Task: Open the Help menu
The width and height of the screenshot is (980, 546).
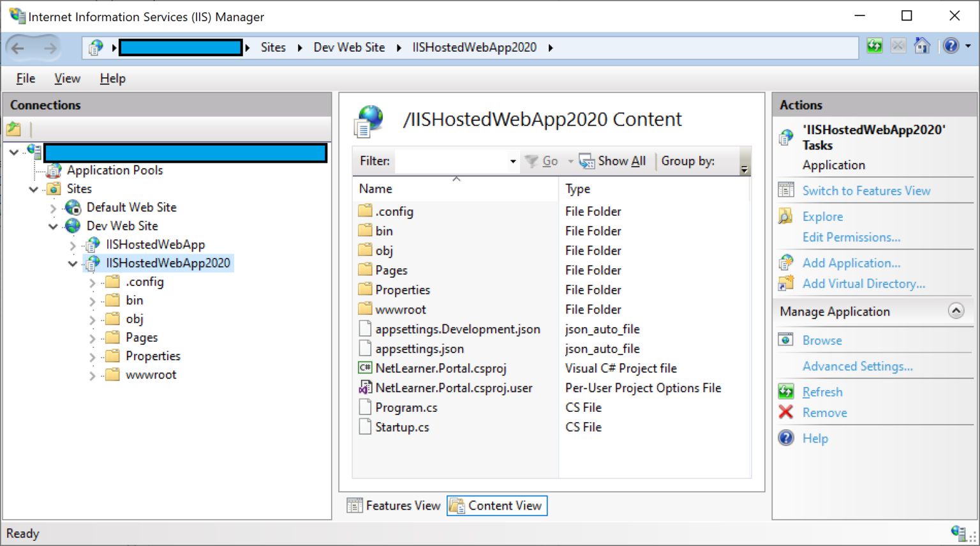Action: 112,79
